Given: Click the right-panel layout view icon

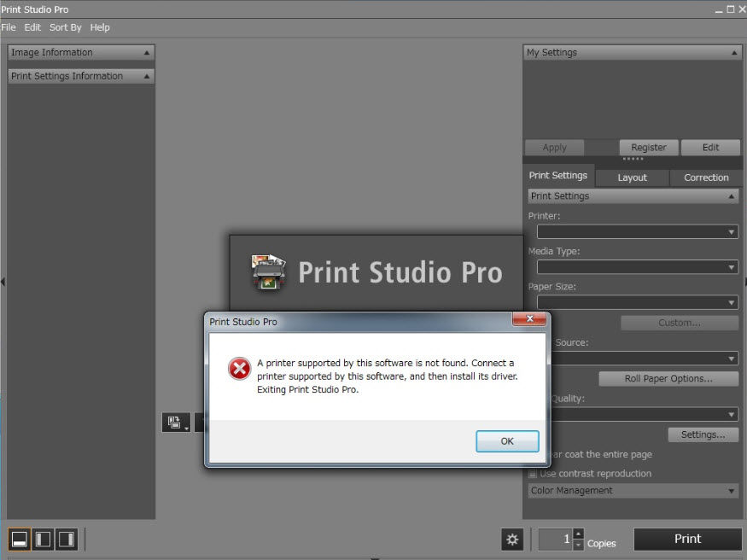Looking at the screenshot, I should 66,539.
